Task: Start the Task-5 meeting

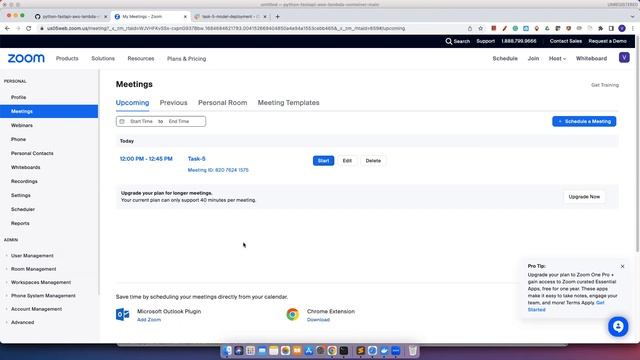Action: (x=323, y=160)
